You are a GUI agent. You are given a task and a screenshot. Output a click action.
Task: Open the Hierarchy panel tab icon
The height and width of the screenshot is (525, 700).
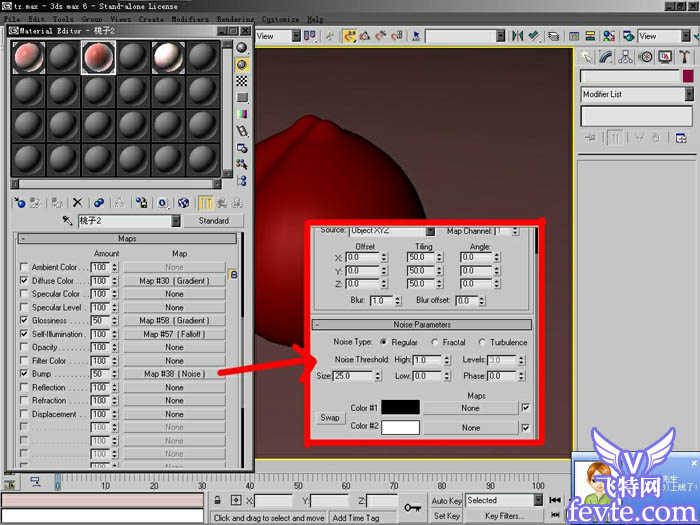[626, 57]
